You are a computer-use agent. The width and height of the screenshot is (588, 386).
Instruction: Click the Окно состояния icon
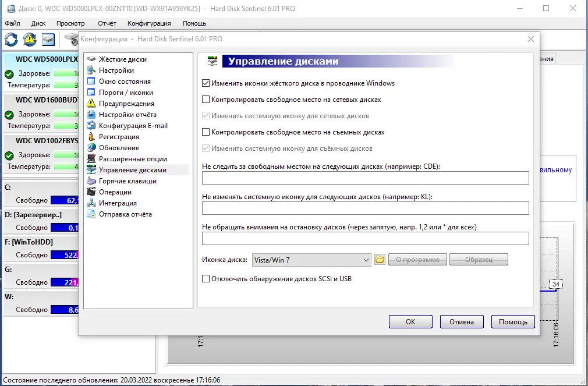coord(91,82)
